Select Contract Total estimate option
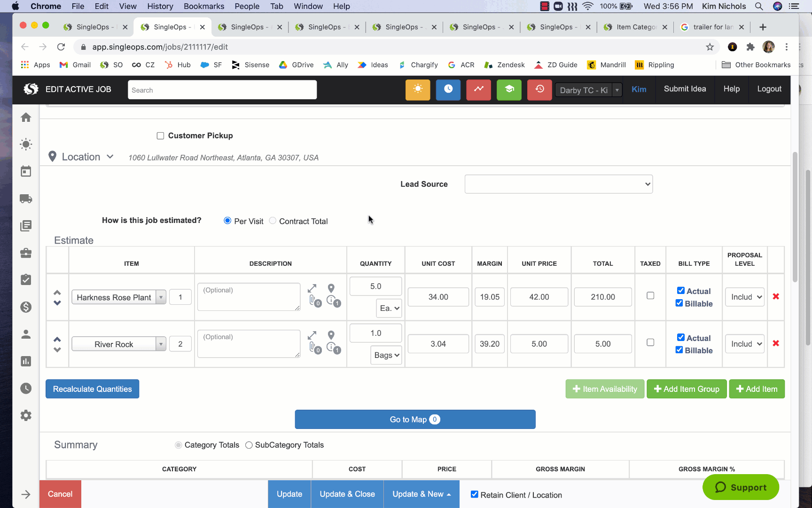The image size is (812, 508). coord(273,221)
